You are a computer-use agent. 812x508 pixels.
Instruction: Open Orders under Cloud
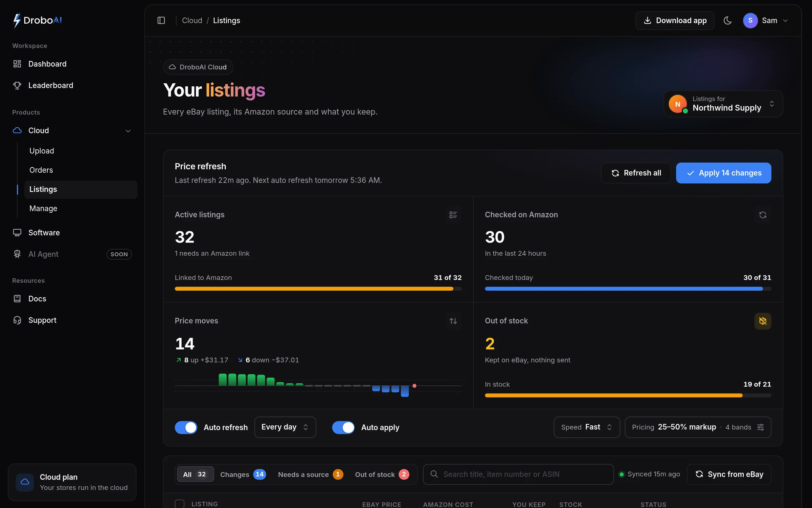tap(81, 170)
